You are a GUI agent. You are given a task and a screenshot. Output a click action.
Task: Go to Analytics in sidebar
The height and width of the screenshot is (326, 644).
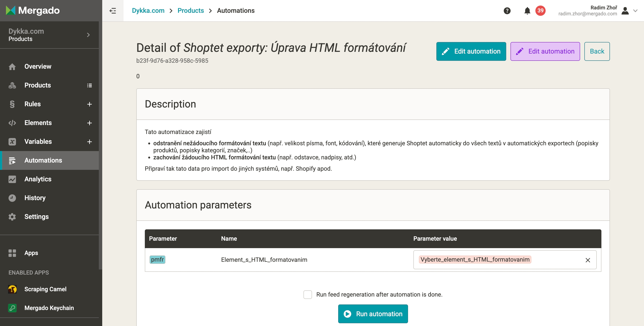(x=38, y=179)
